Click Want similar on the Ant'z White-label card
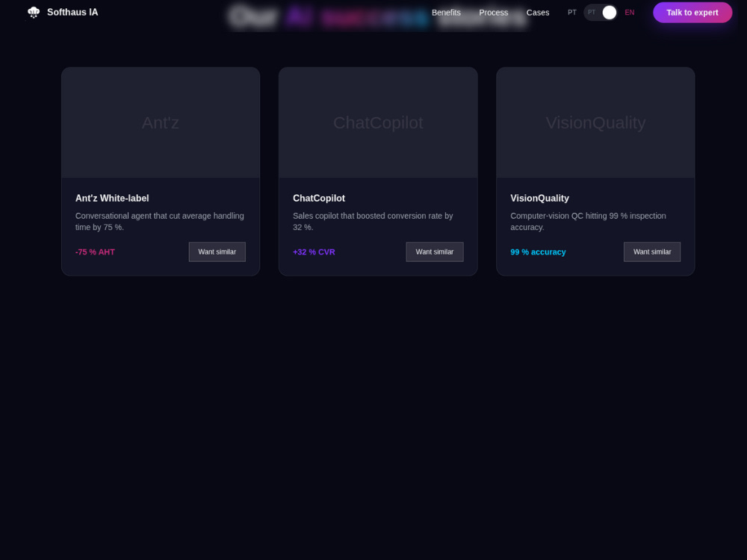The height and width of the screenshot is (560, 747). (x=217, y=252)
